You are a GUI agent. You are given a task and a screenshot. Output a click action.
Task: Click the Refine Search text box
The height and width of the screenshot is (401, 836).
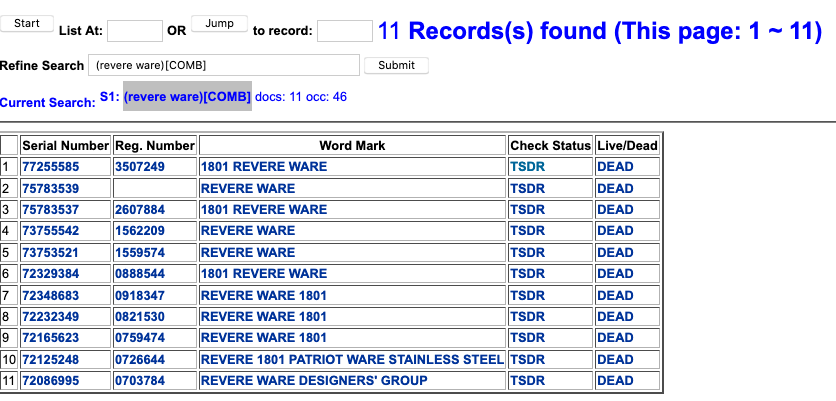224,65
